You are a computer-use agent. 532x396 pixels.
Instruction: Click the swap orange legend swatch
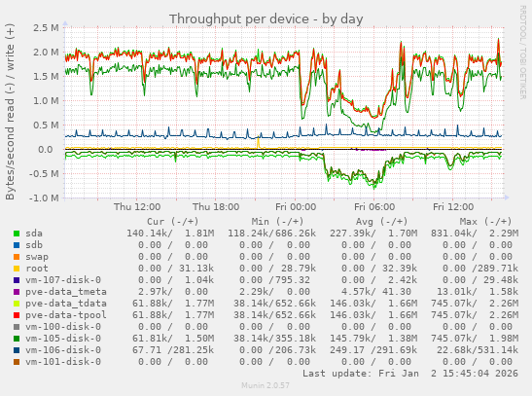click(17, 257)
